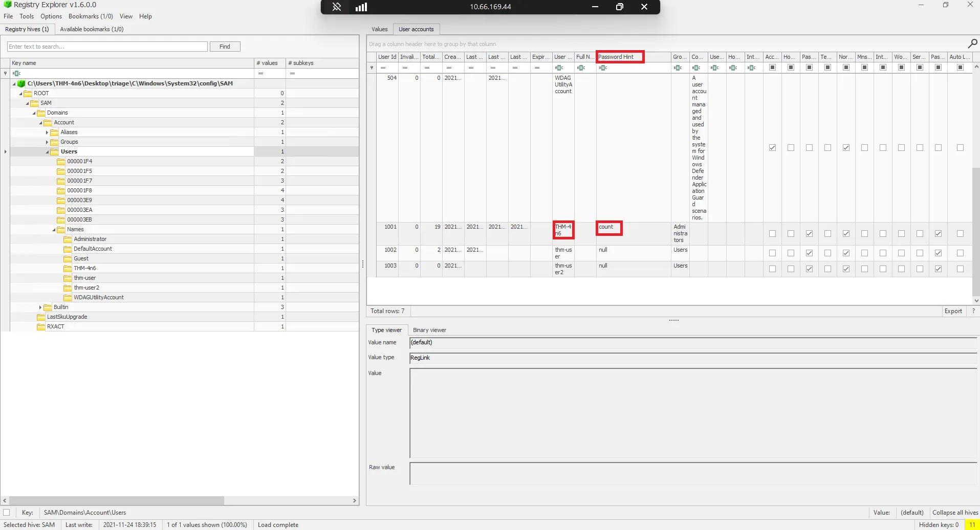Viewport: 980px width, 530px height.
Task: Open the Bookmarks (1/0) menu
Action: pos(91,16)
